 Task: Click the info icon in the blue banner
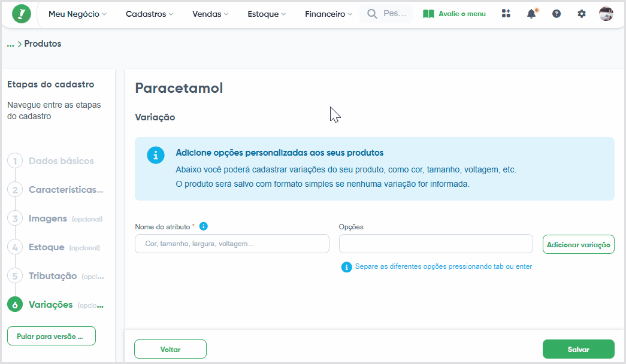click(x=156, y=155)
